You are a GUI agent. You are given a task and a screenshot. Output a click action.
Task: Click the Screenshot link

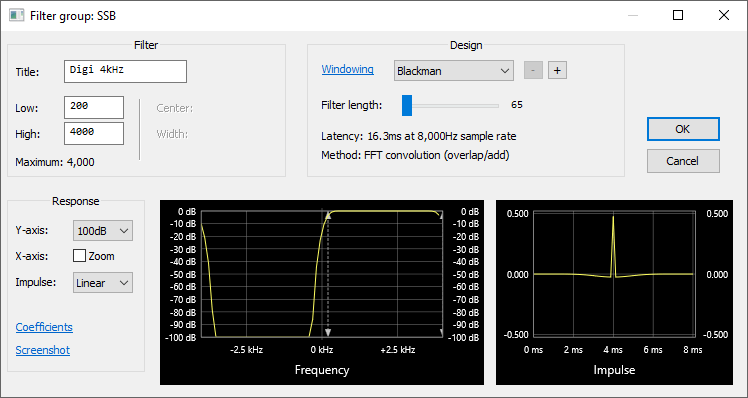click(42, 350)
